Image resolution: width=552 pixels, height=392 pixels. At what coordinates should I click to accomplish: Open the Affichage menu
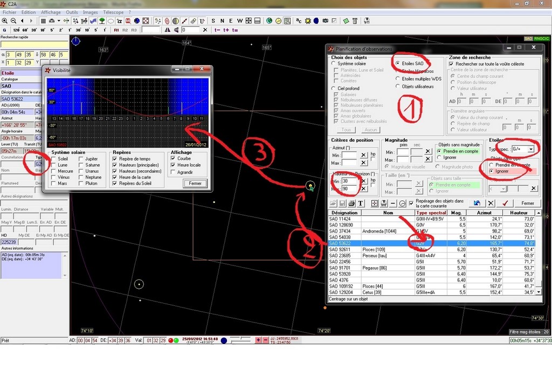click(51, 12)
